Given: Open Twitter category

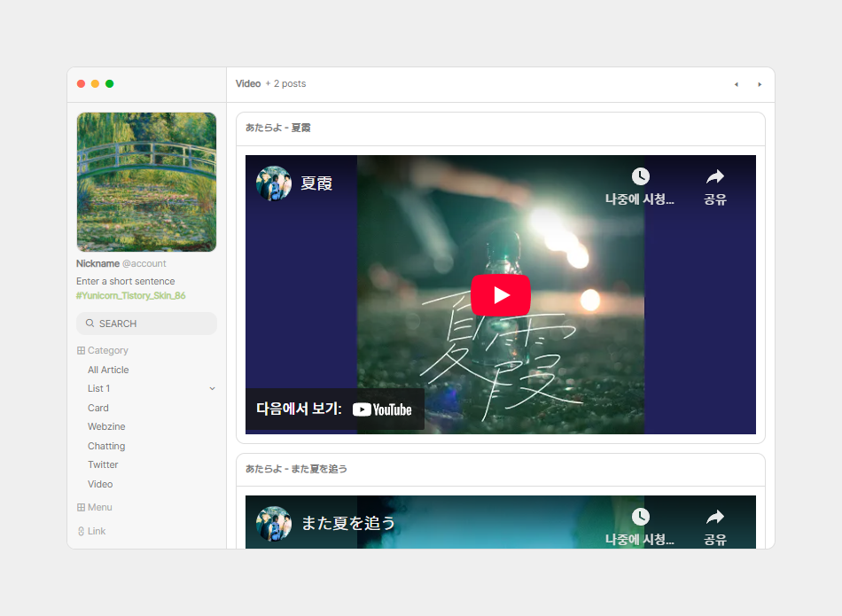Looking at the screenshot, I should (103, 464).
